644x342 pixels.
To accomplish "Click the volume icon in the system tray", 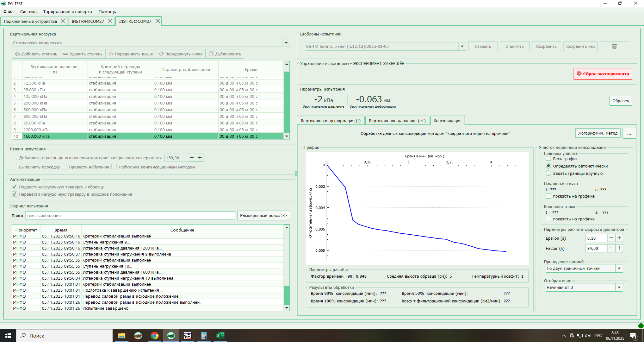I will (x=588, y=336).
